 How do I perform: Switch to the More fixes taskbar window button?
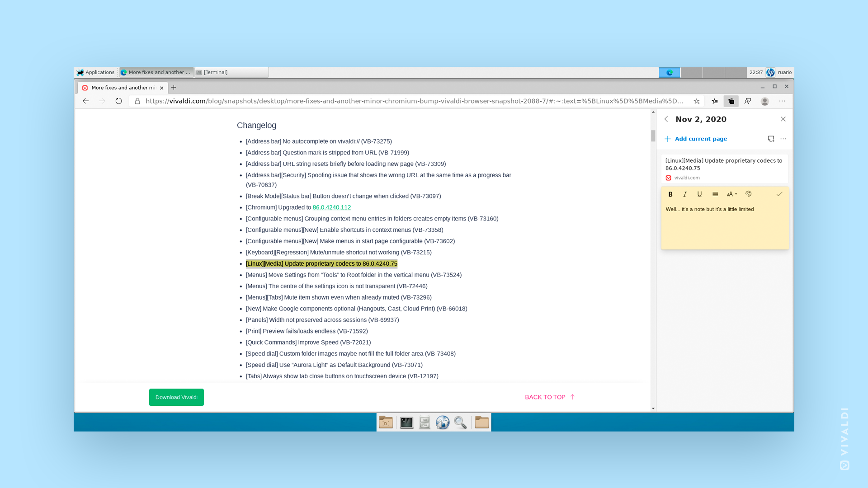[156, 72]
